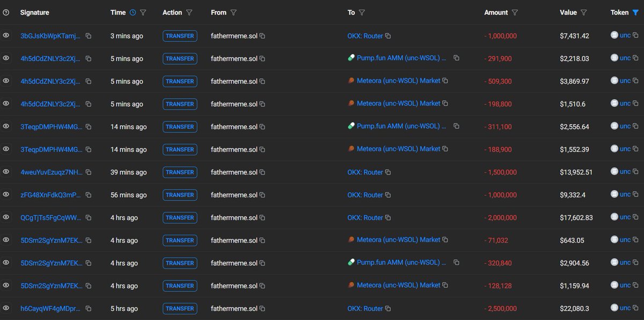Copy the signature 4weuYuvEzuqz7NH...
644x320 pixels.
pos(89,172)
